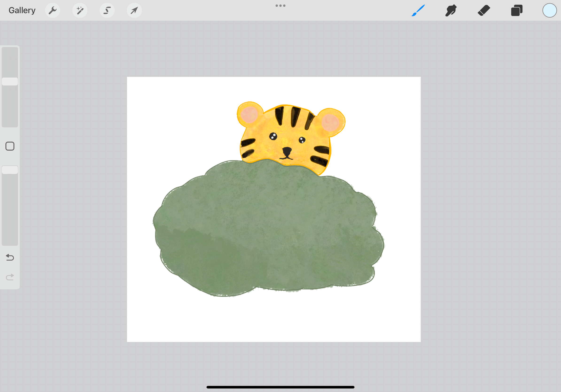Select the Paint brush tool
This screenshot has width=561, height=392.
[x=418, y=10]
